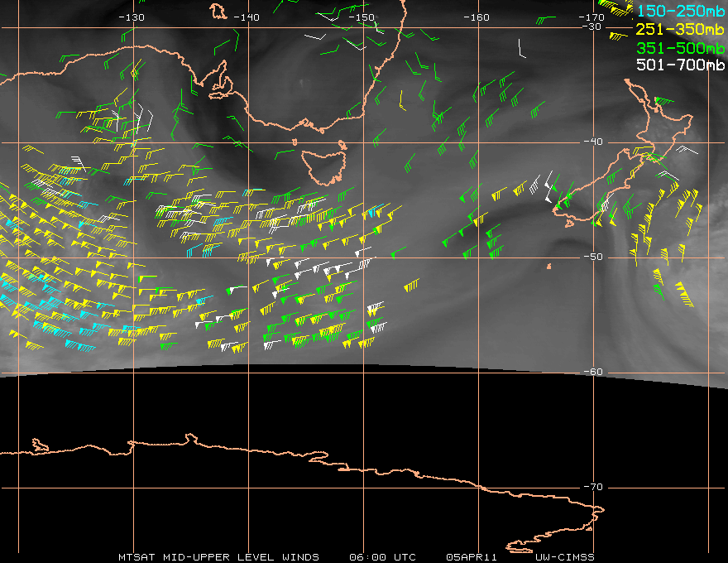Pick the -160 longitude label
The width and height of the screenshot is (728, 563).
[x=477, y=17]
